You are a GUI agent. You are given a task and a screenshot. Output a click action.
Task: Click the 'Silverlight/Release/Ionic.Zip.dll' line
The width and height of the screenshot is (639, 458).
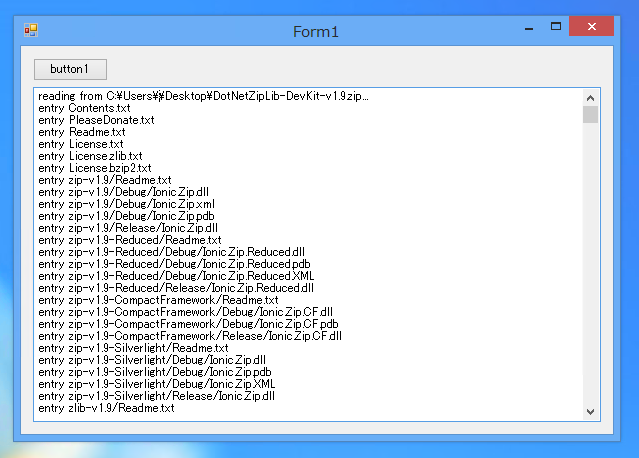pos(156,396)
